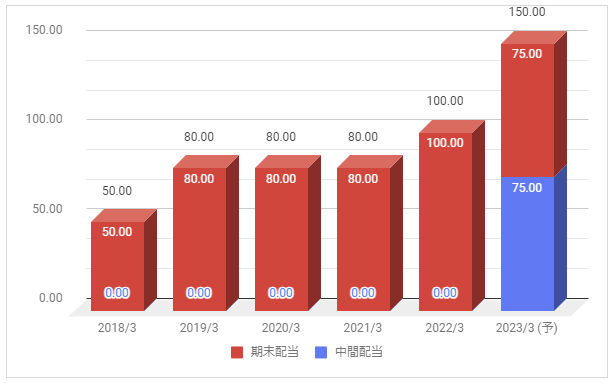Image resolution: width=613 pixels, height=383 pixels.
Task: Click the 2022/3 axis label
Action: click(445, 328)
